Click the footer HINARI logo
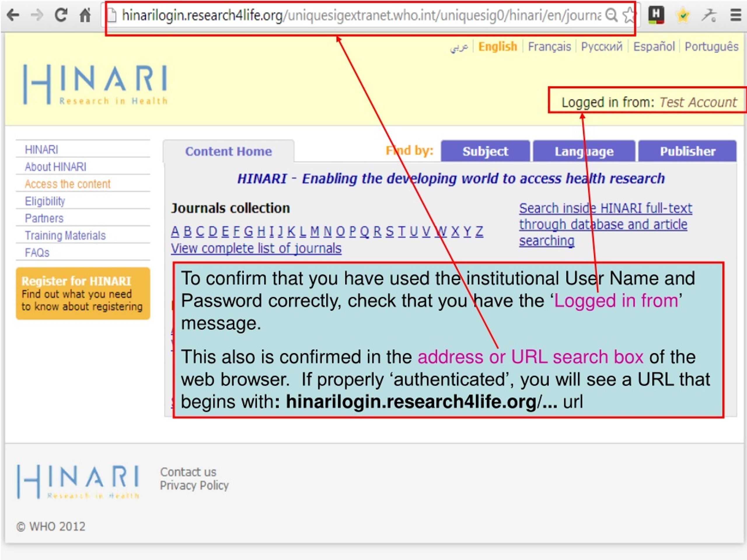The height and width of the screenshot is (560, 747). point(78,482)
